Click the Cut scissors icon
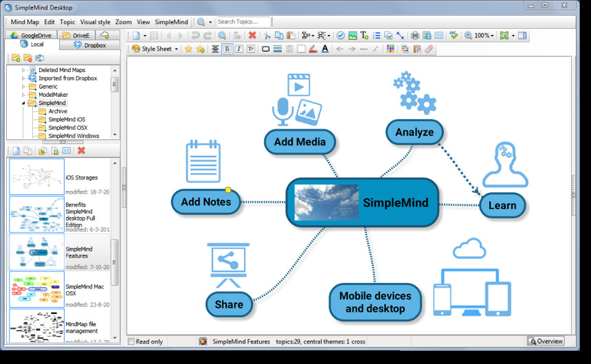The image size is (591, 364). tap(267, 36)
